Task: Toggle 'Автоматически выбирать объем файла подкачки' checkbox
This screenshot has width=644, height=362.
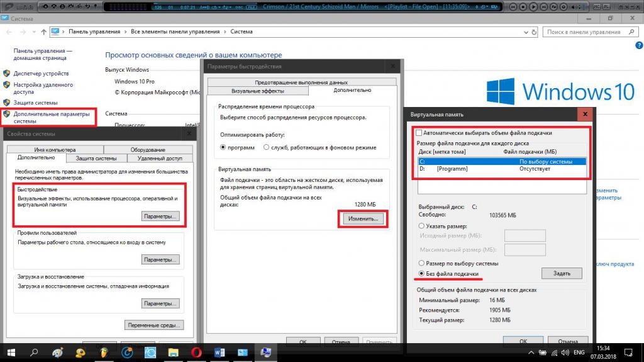Action: pos(419,133)
